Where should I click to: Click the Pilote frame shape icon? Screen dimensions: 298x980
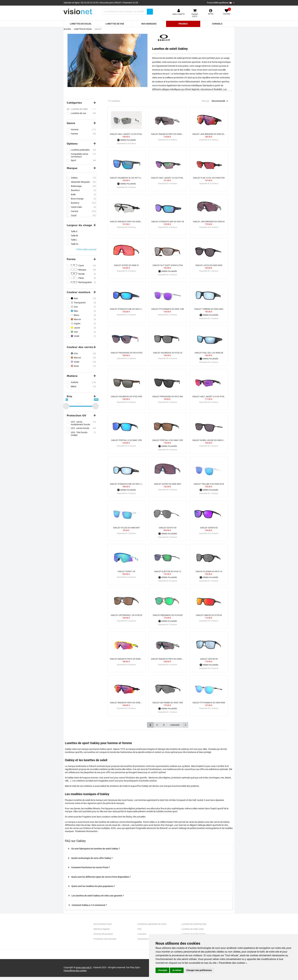coord(74,278)
